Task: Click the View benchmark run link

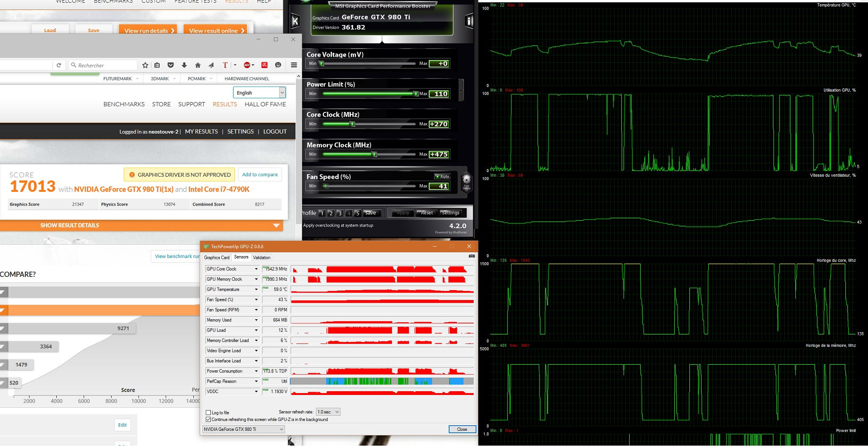Action: pos(177,256)
